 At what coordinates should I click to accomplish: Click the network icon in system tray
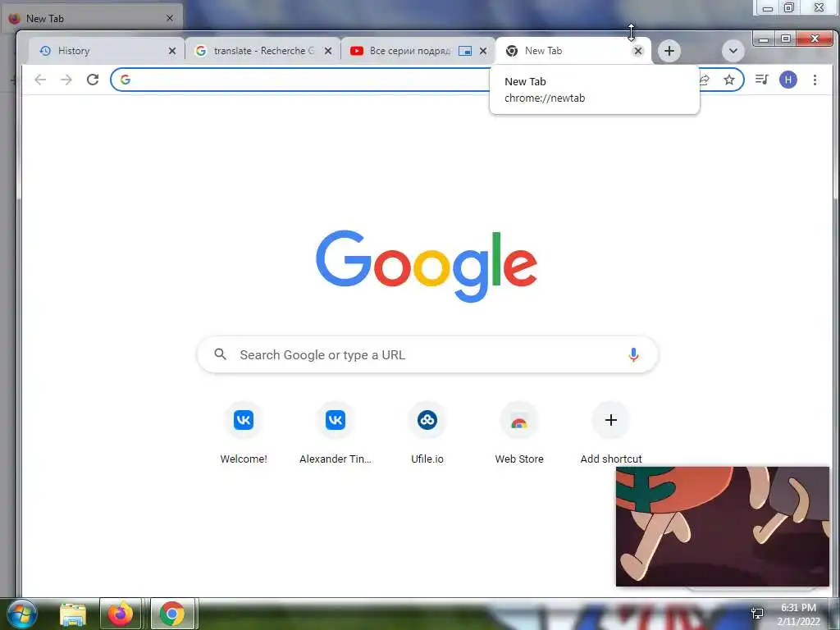(x=757, y=613)
